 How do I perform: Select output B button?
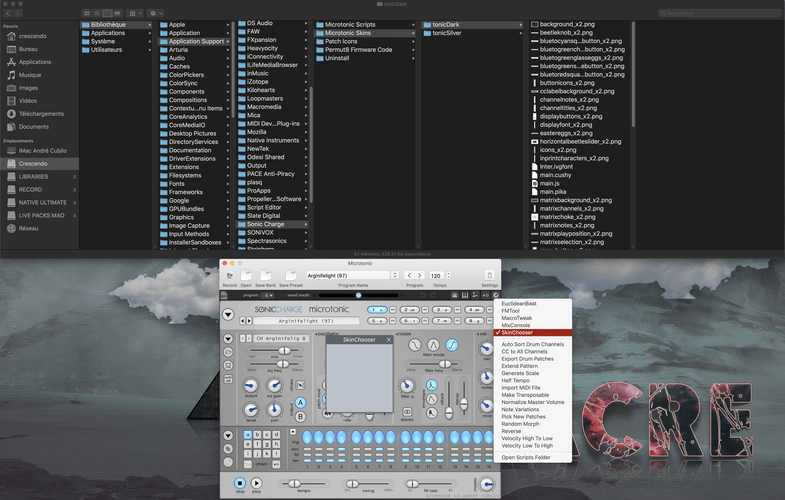click(x=300, y=416)
